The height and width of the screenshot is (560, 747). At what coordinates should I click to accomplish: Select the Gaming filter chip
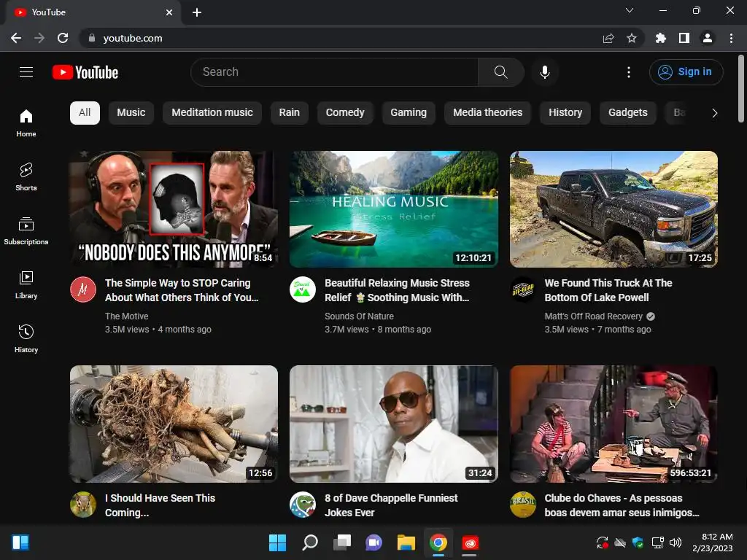click(409, 112)
